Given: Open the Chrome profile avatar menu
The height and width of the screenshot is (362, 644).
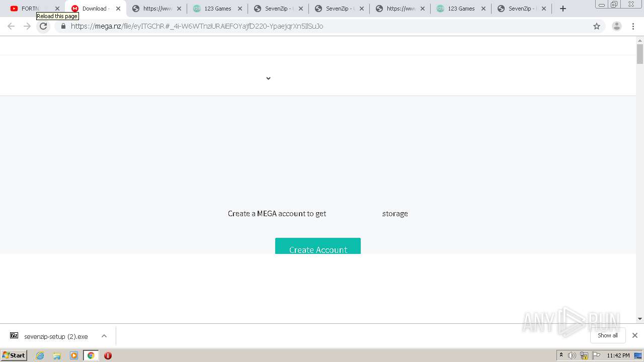Looking at the screenshot, I should pyautogui.click(x=617, y=26).
